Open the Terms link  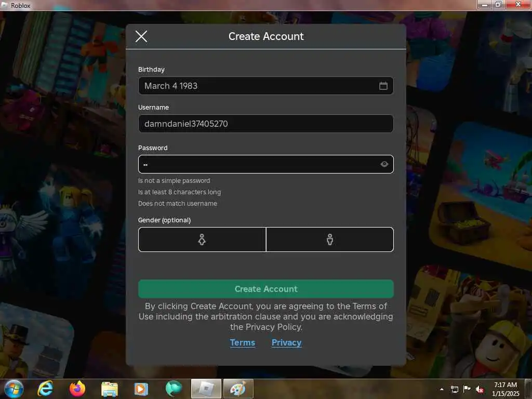[x=242, y=343]
